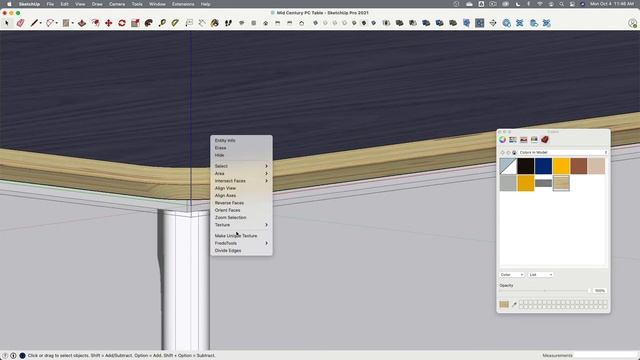Screen dimensions: 640x360
Task: Select the Move tool
Action: pyautogui.click(x=109, y=23)
